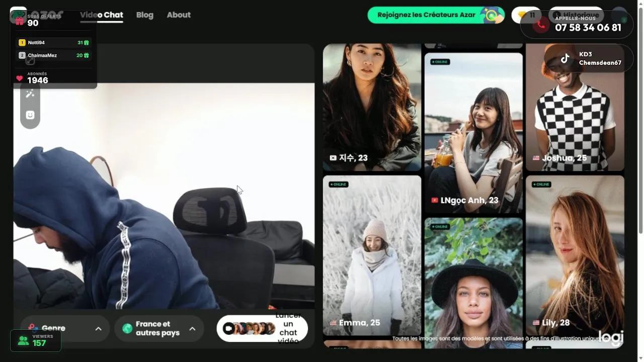Click the green gift icon beside Notti94's 31
Viewport: 644px width, 362px height.
coord(87,43)
